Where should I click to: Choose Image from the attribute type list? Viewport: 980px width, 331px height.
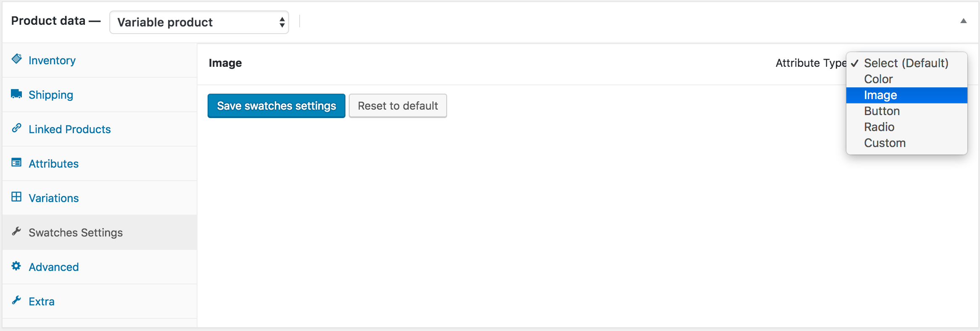point(880,95)
